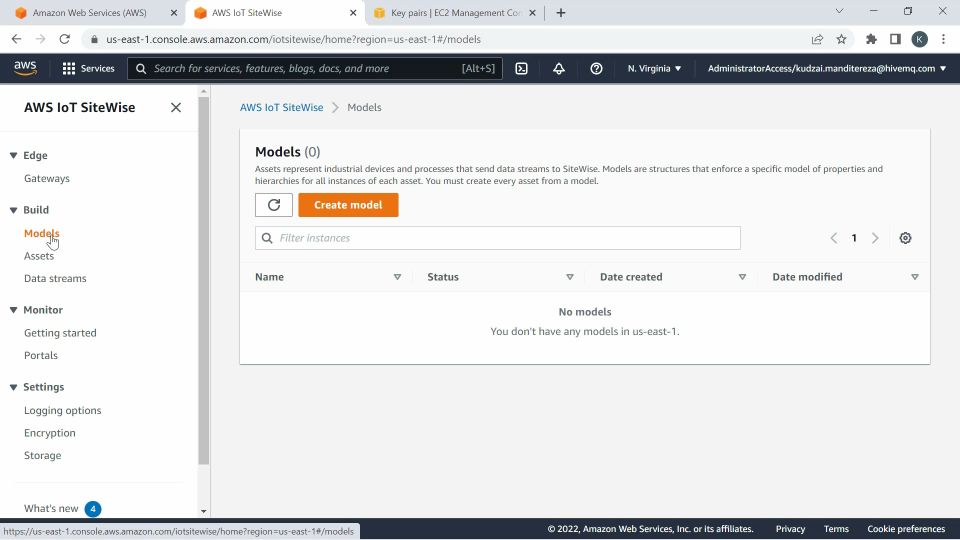Open Data streams in the sidebar
The height and width of the screenshot is (540, 960).
(55, 279)
